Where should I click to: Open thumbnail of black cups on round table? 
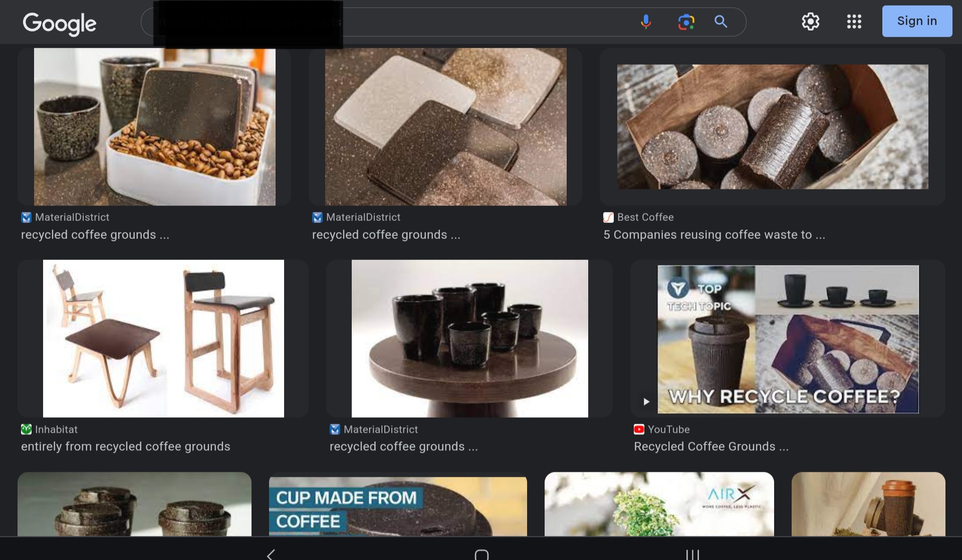click(469, 338)
